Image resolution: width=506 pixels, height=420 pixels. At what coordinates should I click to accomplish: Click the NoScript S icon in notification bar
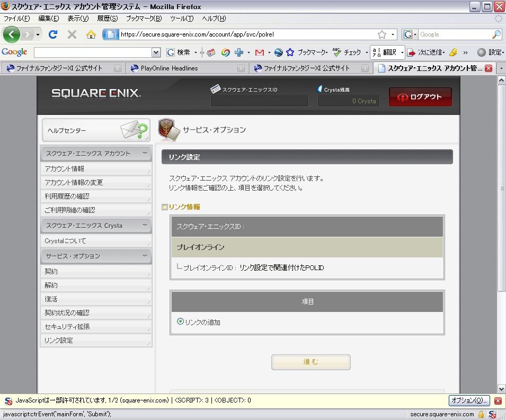(x=8, y=401)
